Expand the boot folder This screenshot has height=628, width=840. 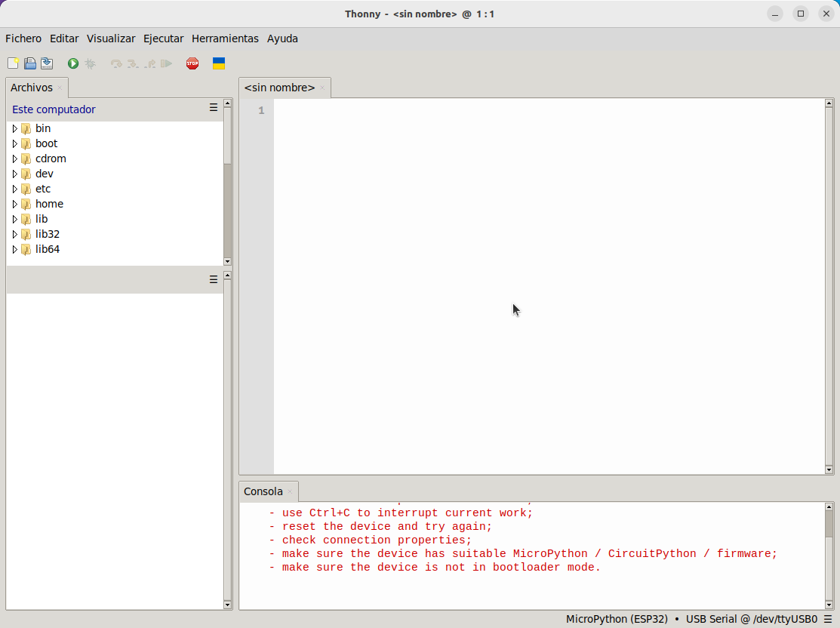[x=15, y=143]
